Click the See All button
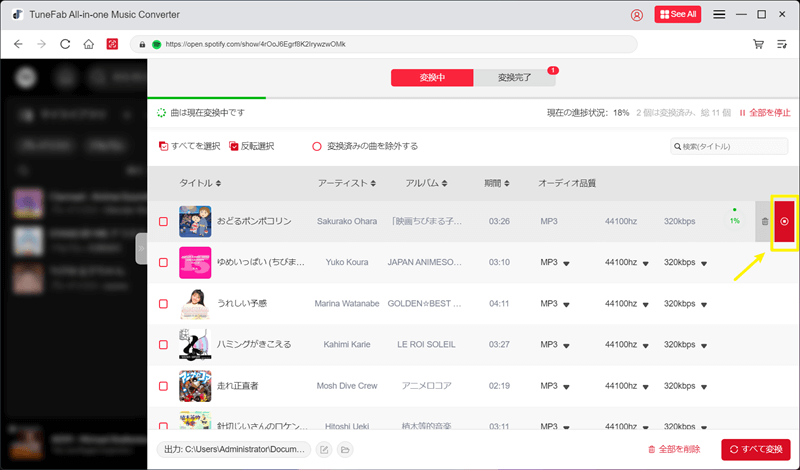The height and width of the screenshot is (470, 800). coord(678,14)
